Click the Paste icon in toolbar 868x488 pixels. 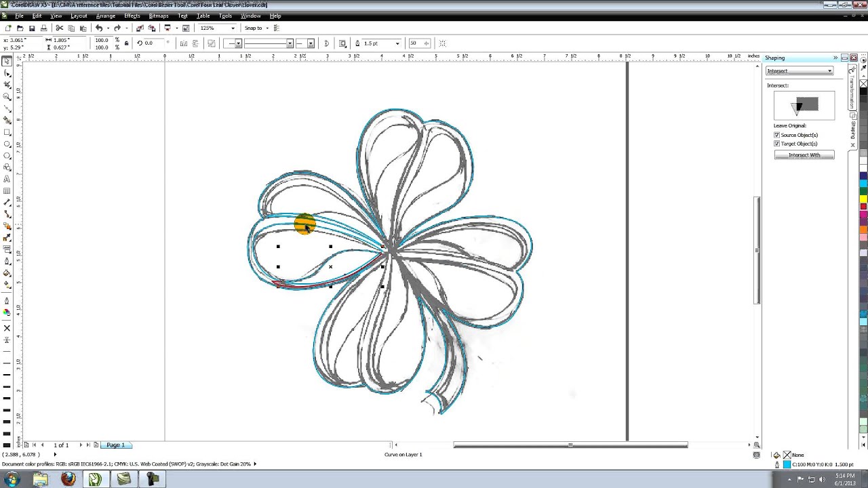point(83,28)
